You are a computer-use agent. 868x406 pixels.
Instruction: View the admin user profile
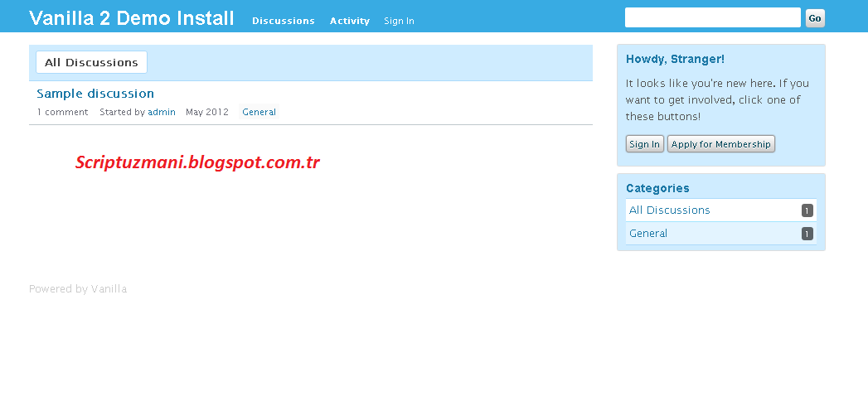tap(162, 112)
